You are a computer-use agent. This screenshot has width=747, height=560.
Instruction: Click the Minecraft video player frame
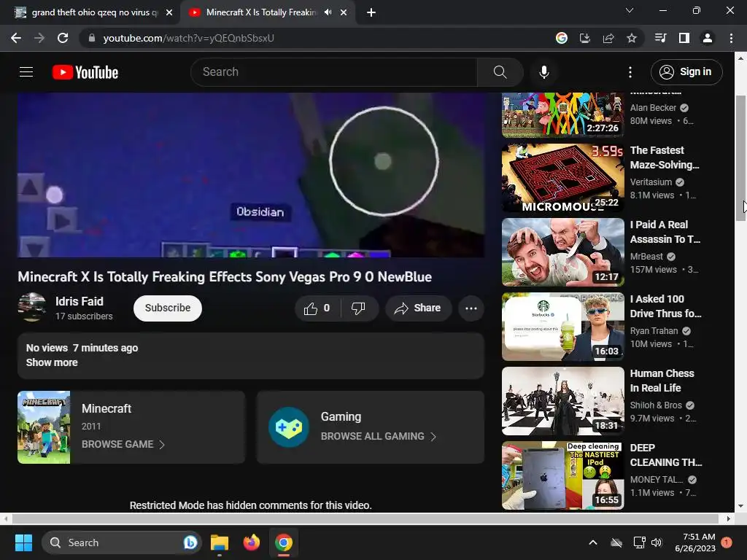click(251, 175)
